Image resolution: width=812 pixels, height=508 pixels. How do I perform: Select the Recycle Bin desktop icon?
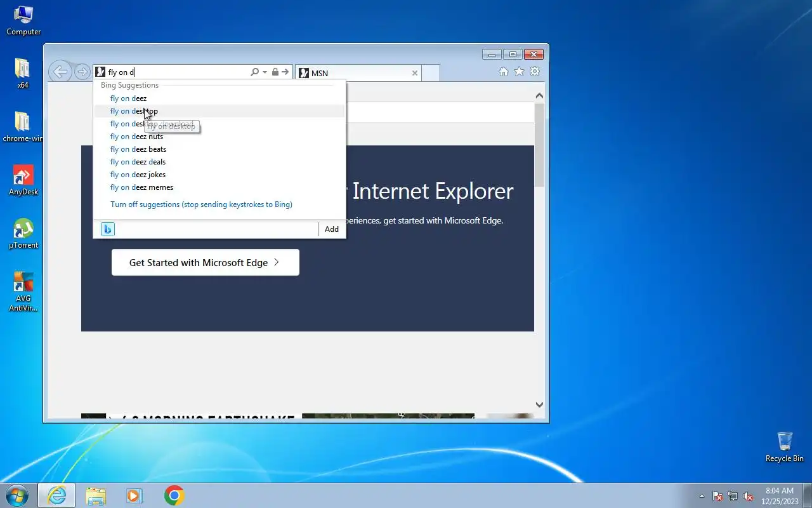point(785,446)
